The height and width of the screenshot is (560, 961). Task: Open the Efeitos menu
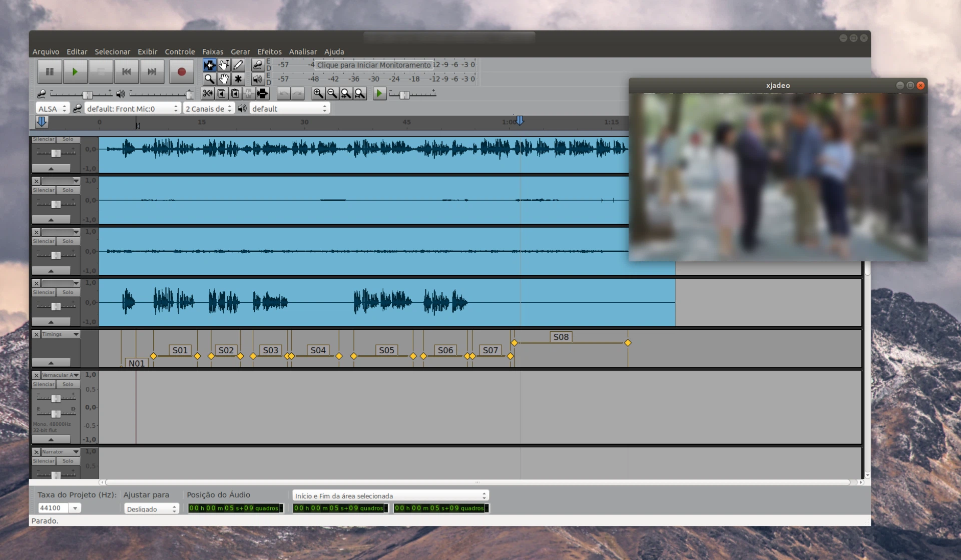269,52
